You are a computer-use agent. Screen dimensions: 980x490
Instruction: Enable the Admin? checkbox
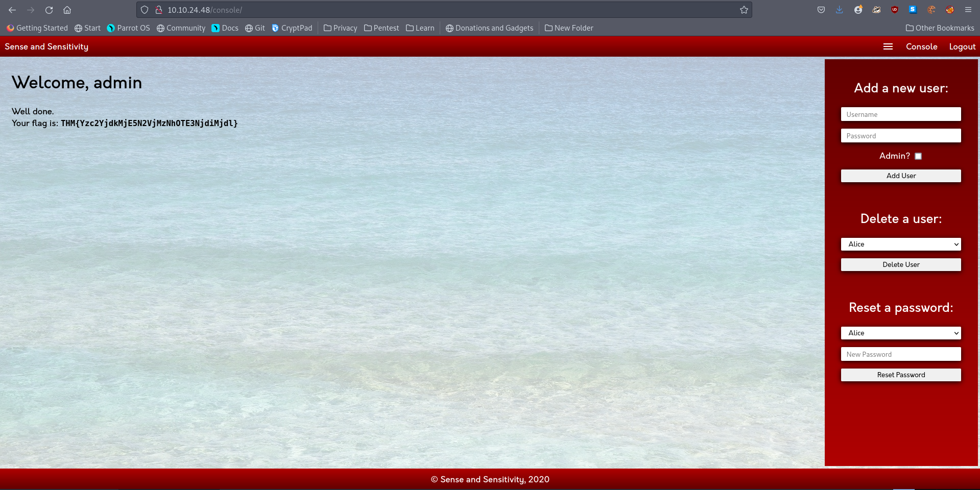918,156
